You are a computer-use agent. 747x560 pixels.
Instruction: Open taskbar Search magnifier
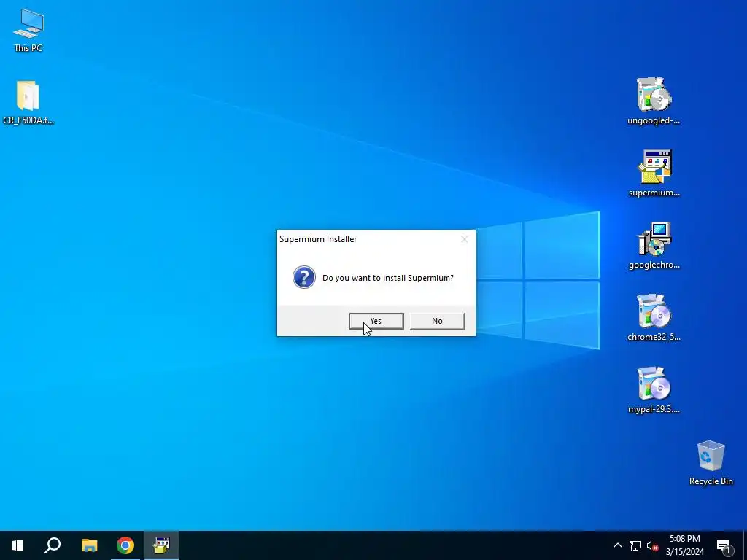53,545
